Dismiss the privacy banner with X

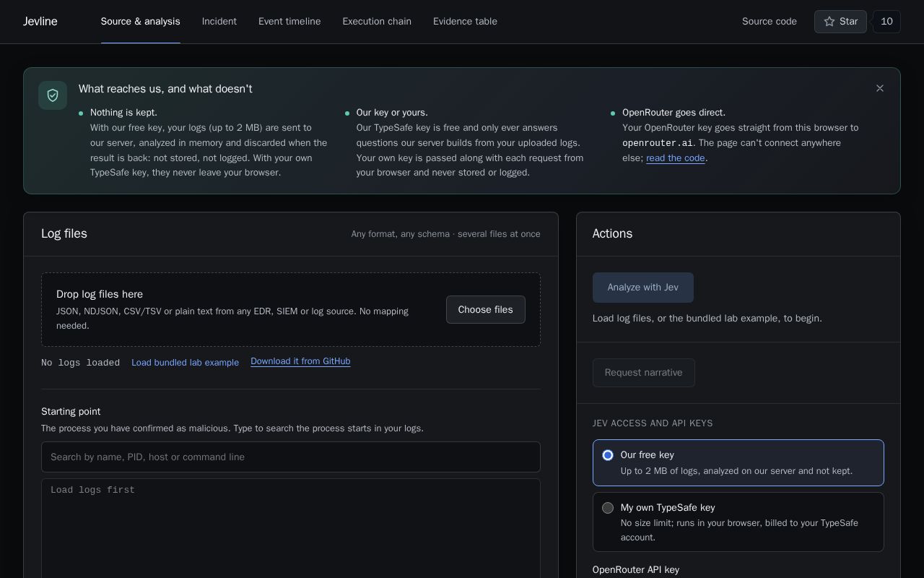(879, 88)
